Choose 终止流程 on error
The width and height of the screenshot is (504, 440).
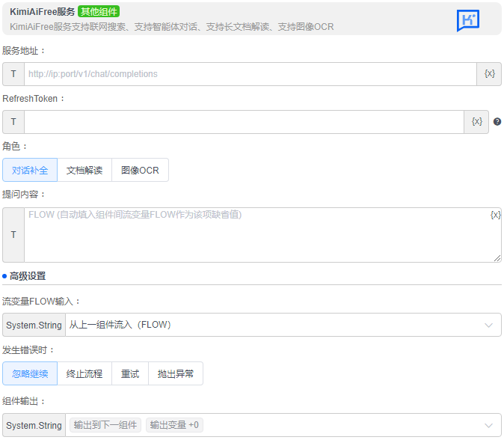point(84,373)
